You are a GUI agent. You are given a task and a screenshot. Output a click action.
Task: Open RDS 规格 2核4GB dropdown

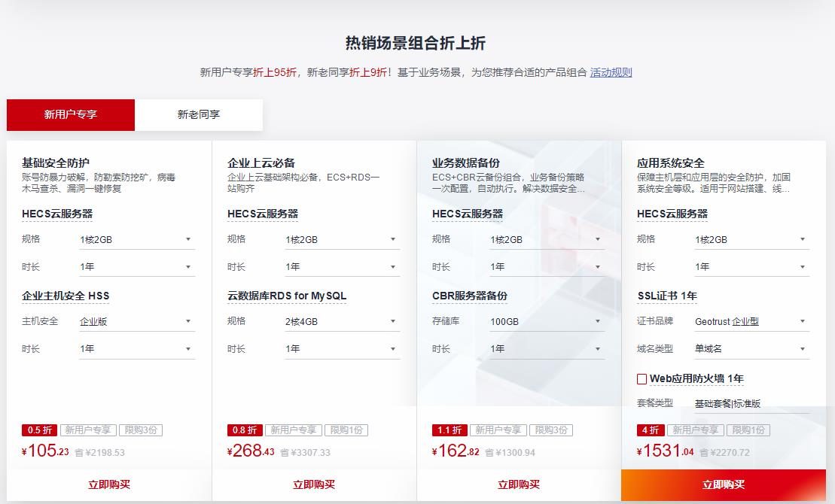(x=342, y=321)
